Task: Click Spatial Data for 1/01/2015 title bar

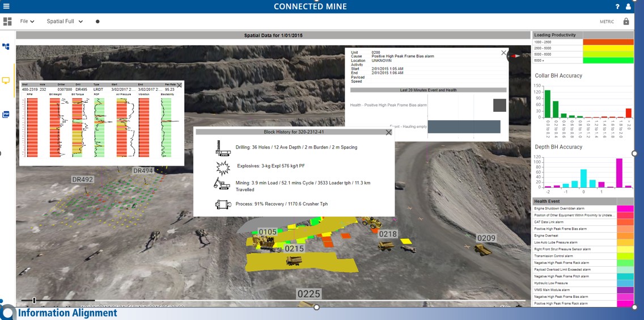Action: 273,35
